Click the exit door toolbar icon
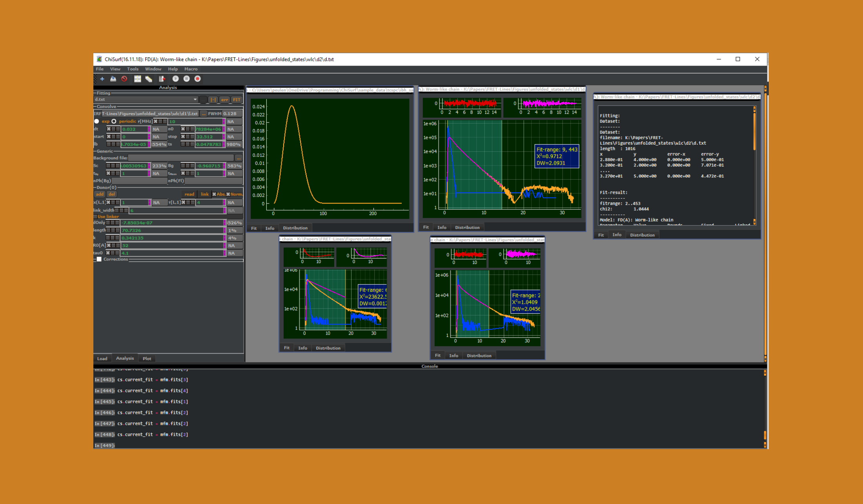The image size is (863, 504). (x=162, y=79)
